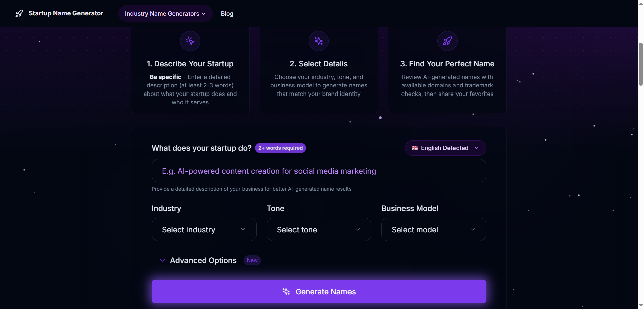This screenshot has width=644, height=309.
Task: Click the carousel dot below the step cards
Action: pyautogui.click(x=380, y=118)
